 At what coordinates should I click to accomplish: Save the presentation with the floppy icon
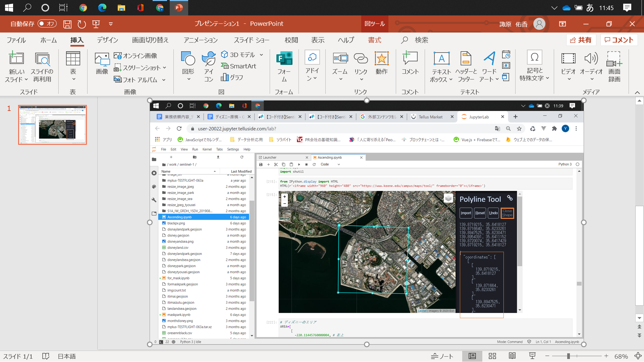pyautogui.click(x=67, y=24)
